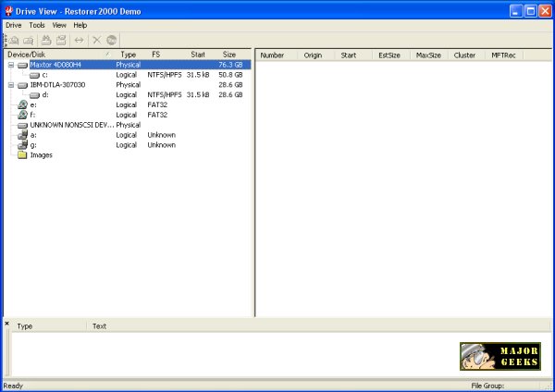Click the Maxtor 4D080H4 drive icon
Image resolution: width=555 pixels, height=392 pixels.
coord(22,66)
